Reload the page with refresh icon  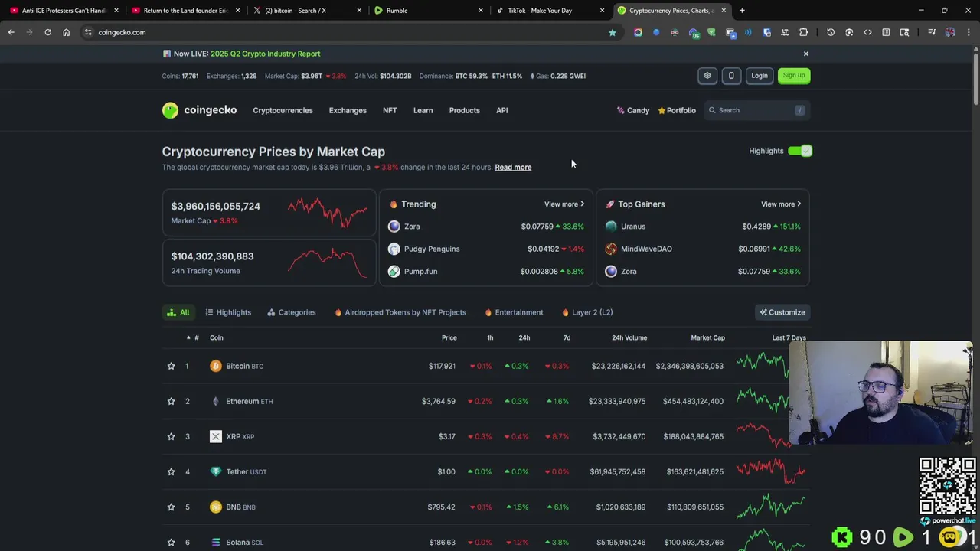click(x=47, y=32)
